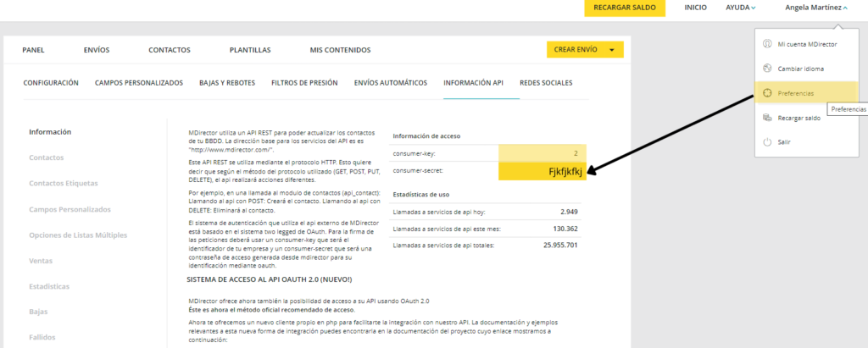Select Contactos Etiquetas in the sidebar
This screenshot has width=868, height=348.
[x=63, y=183]
